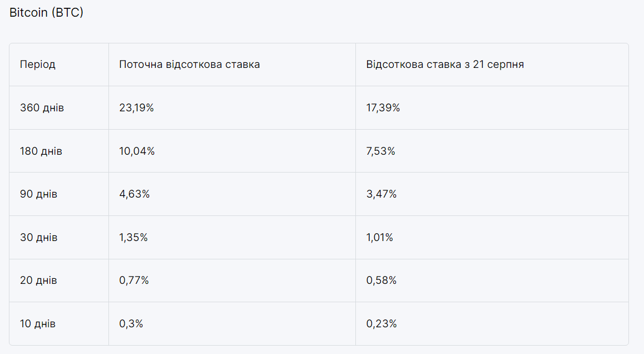This screenshot has height=354, width=644.
Task: Click the Bitcoin (BTC) heading
Action: [46, 12]
